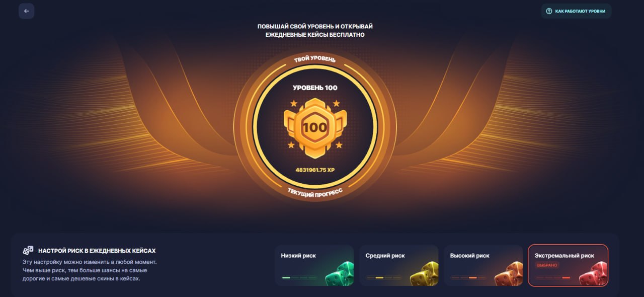
Task: Click the ТЕКУЩИЙ ПРОГРЕСС label on the ring
Action: click(315, 192)
